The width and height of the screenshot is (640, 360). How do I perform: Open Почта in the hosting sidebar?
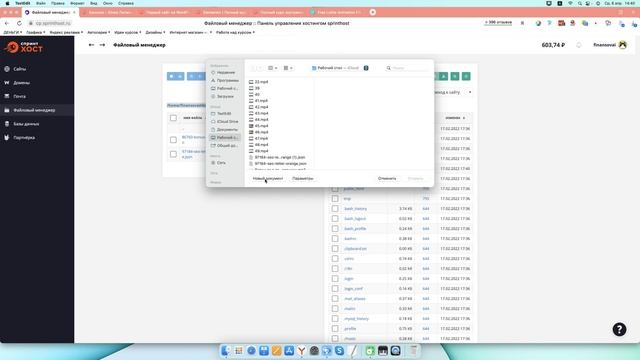19,96
